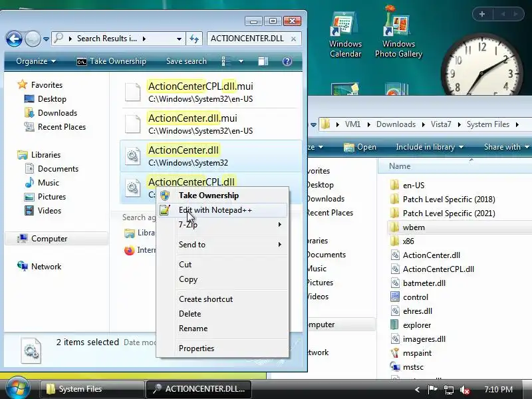
Task: Click the Firefox icon under Search again in
Action: 129,251
